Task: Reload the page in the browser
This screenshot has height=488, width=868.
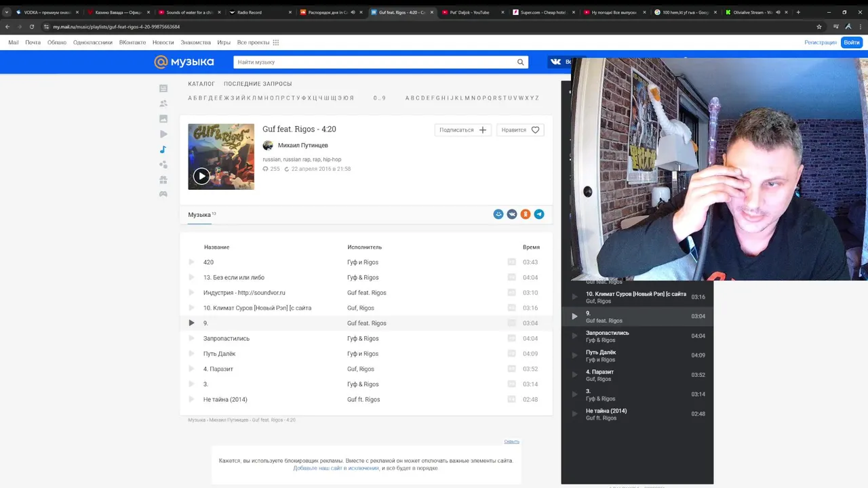Action: pyautogui.click(x=31, y=26)
